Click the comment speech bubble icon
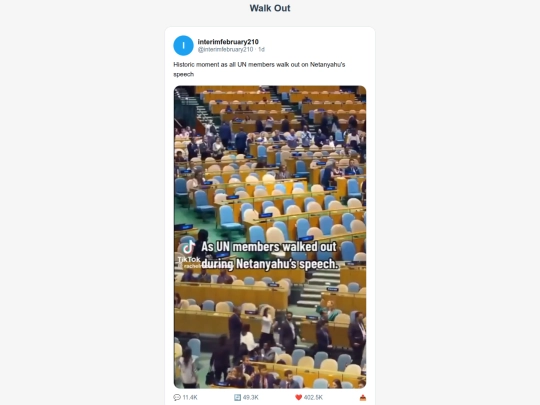This screenshot has width=540, height=405. [x=177, y=397]
